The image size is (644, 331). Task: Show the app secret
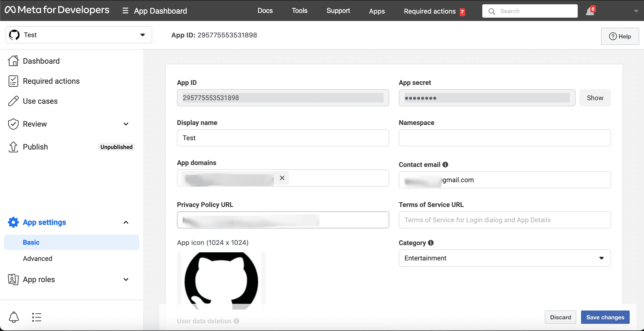(x=595, y=98)
